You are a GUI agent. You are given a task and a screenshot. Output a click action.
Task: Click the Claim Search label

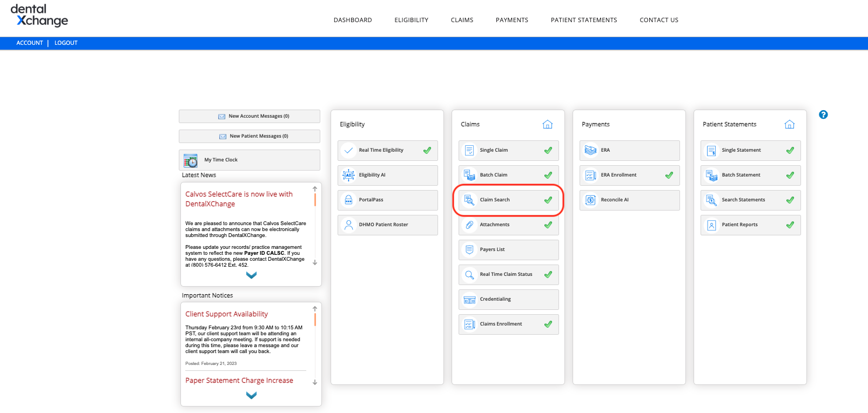(495, 200)
